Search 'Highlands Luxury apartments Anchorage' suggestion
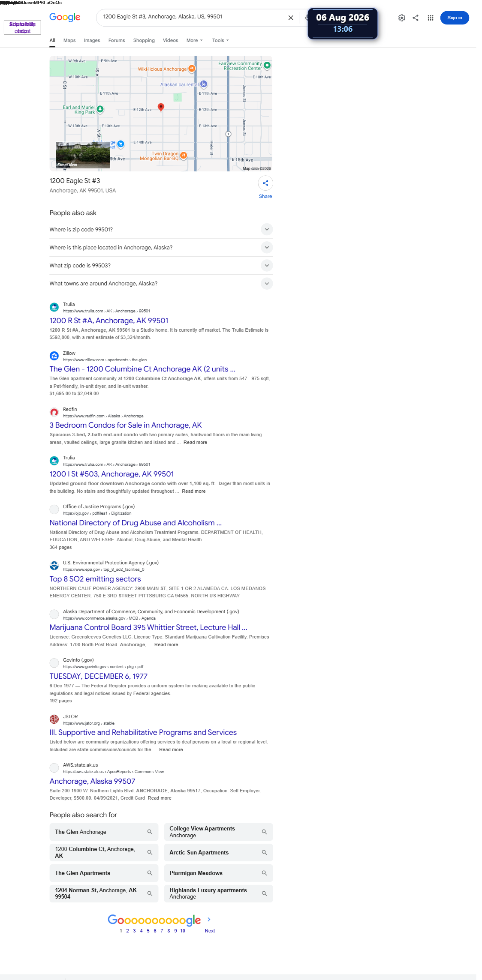The image size is (482, 980). tap(218, 893)
